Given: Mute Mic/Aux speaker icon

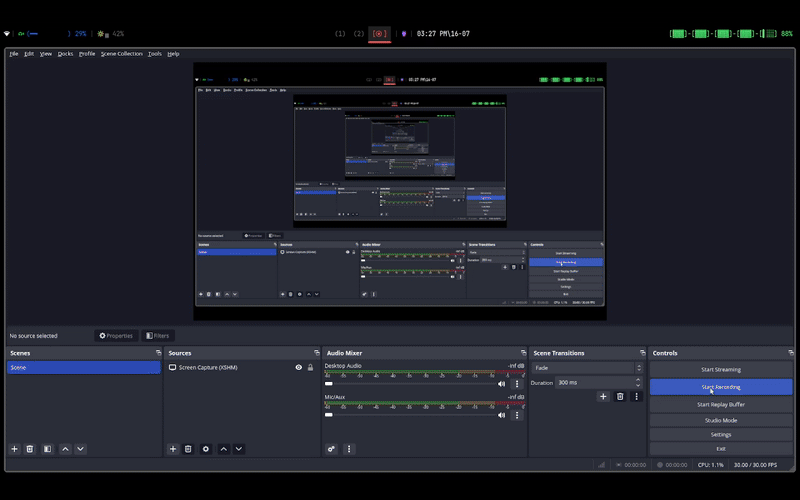Looking at the screenshot, I should [502, 415].
